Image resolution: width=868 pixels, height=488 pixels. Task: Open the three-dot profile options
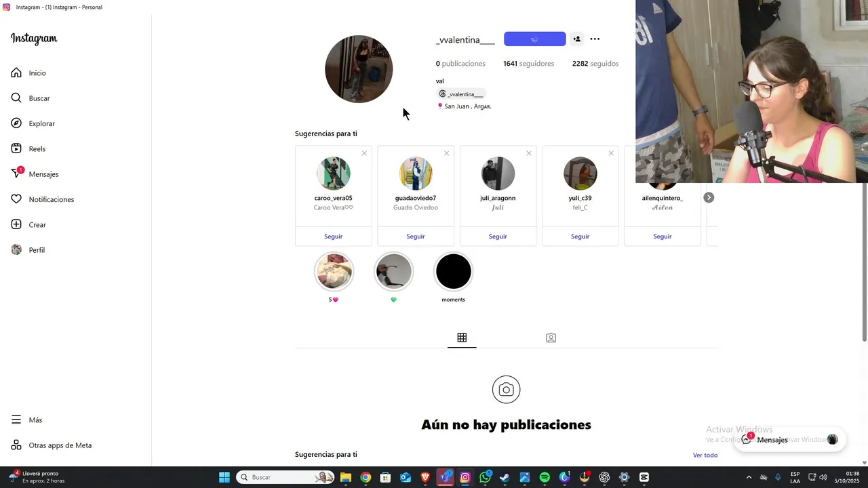(595, 39)
